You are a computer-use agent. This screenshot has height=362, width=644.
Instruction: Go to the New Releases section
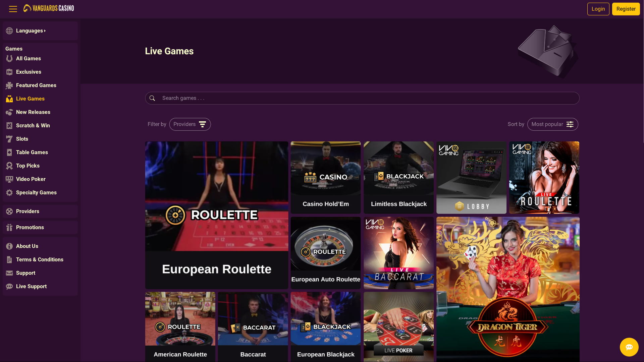[33, 112]
